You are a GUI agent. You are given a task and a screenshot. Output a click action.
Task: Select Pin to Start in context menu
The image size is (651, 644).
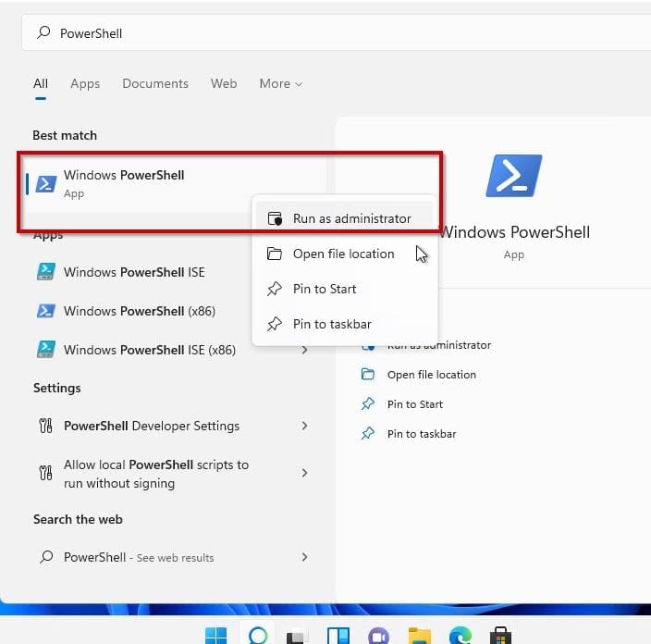click(324, 290)
